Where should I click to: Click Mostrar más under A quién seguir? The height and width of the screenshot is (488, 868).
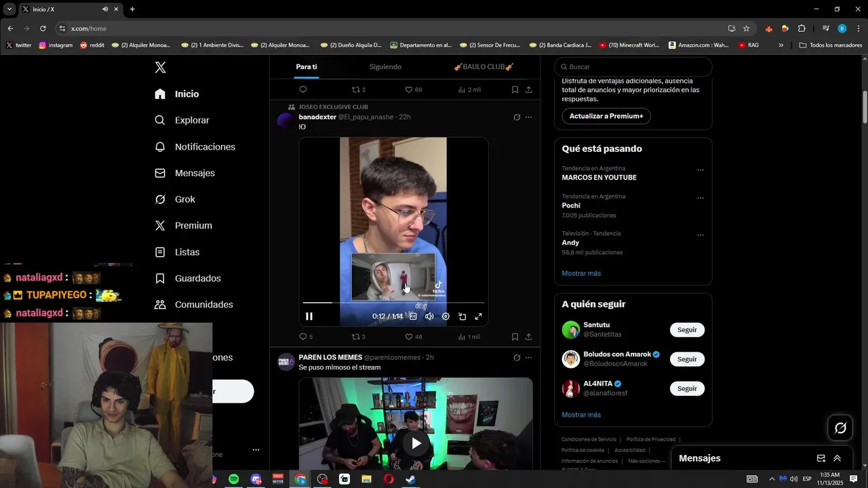pos(581,415)
